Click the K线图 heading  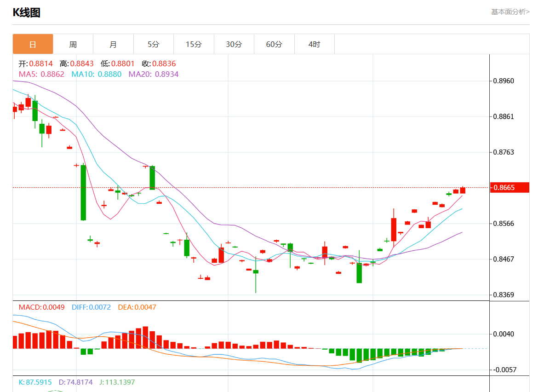point(26,13)
